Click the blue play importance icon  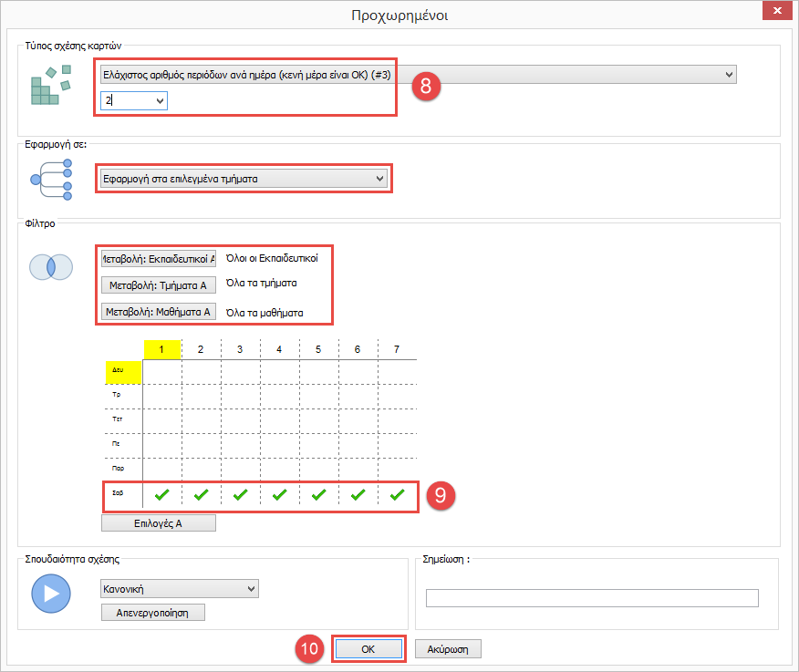tap(51, 594)
